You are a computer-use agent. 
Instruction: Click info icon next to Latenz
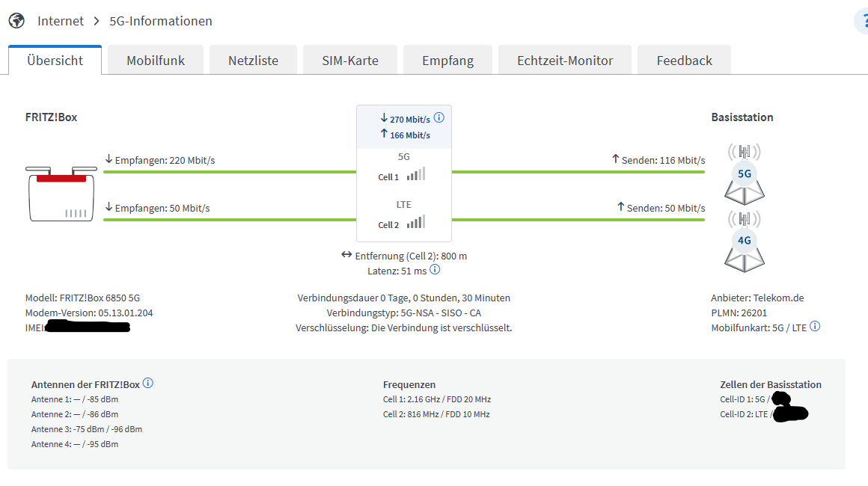coord(435,270)
